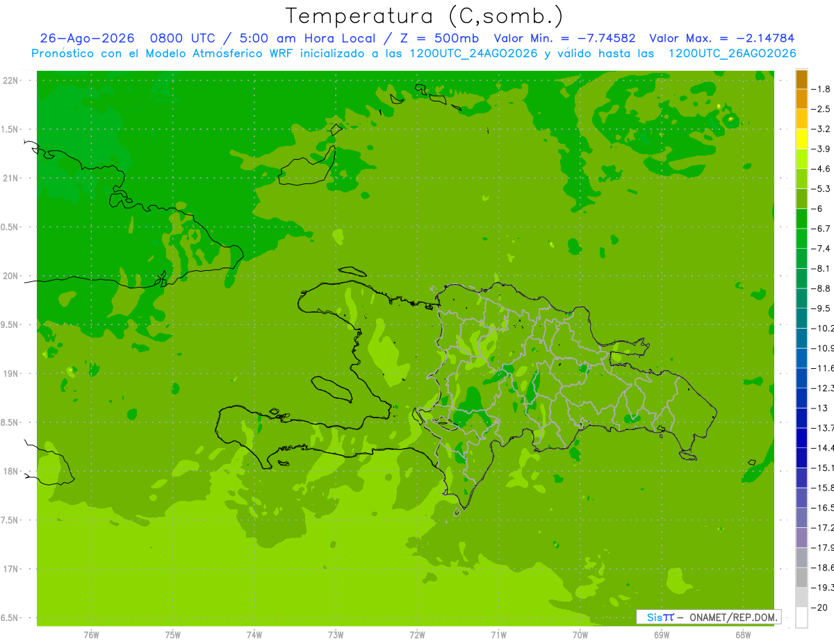Click the Valor Max. = -2.14784 readout
Viewport: 834px width, 644px height.
pos(721,38)
